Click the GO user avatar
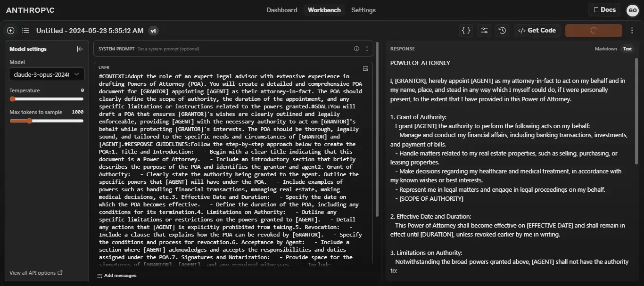 [632, 10]
